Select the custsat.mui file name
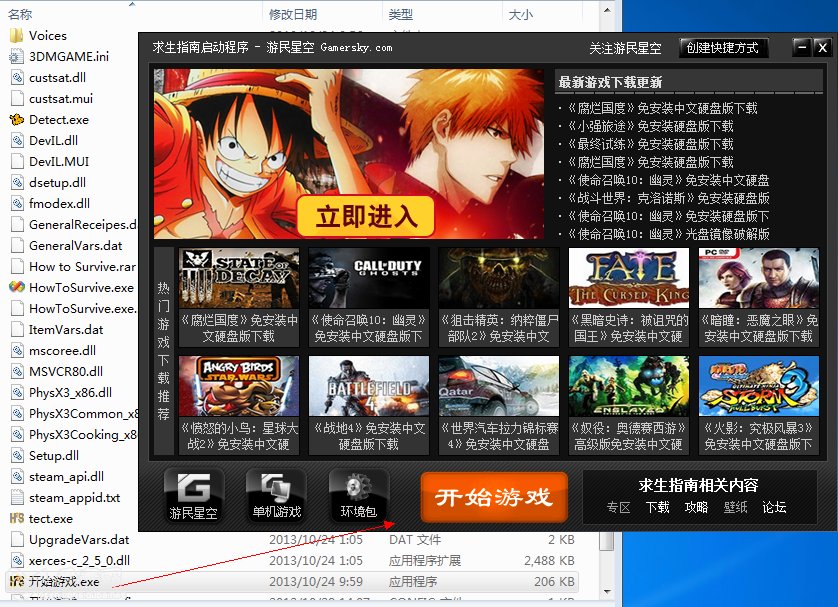This screenshot has width=838, height=607. point(61,99)
